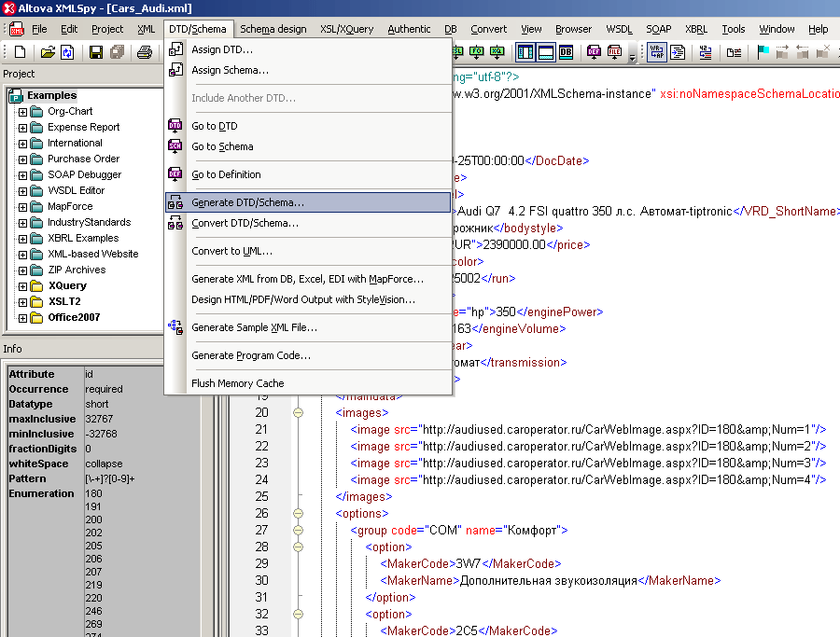
Task: Expand the Org-Chart project folder
Action: tap(22, 112)
